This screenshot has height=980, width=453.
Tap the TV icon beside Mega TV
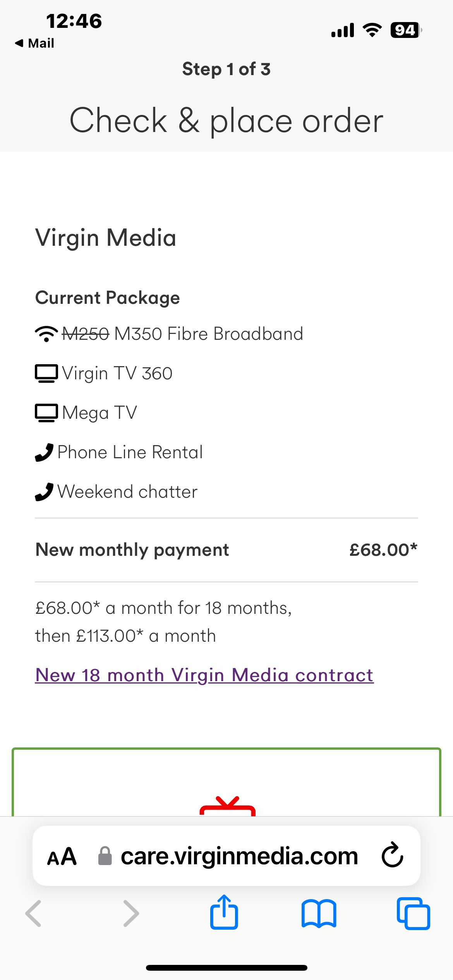[x=46, y=413]
